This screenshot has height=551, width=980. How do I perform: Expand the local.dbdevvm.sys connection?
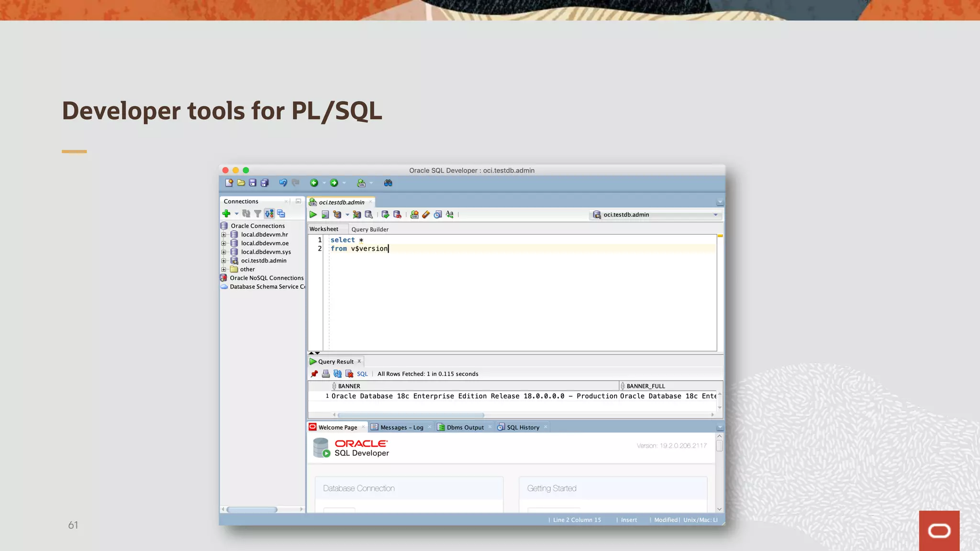pos(223,252)
